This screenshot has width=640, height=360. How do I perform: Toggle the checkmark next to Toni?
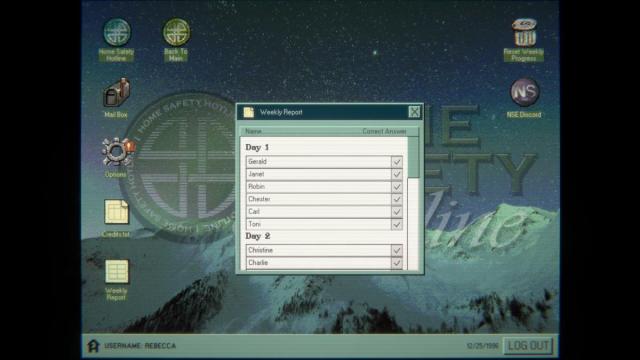click(397, 224)
